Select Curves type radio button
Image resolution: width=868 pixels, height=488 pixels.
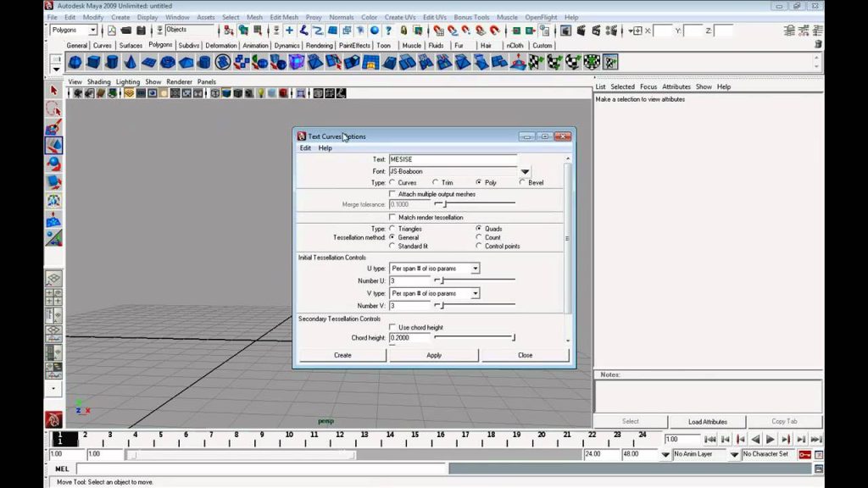point(392,182)
